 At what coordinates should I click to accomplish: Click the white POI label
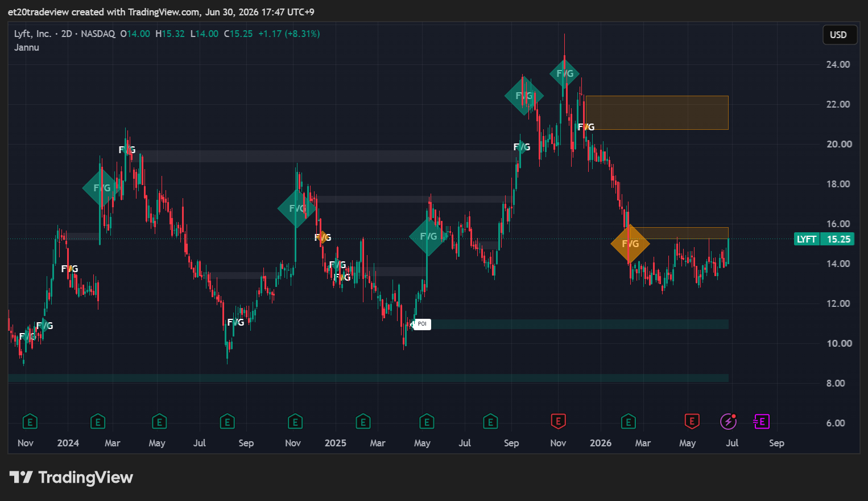coord(421,324)
